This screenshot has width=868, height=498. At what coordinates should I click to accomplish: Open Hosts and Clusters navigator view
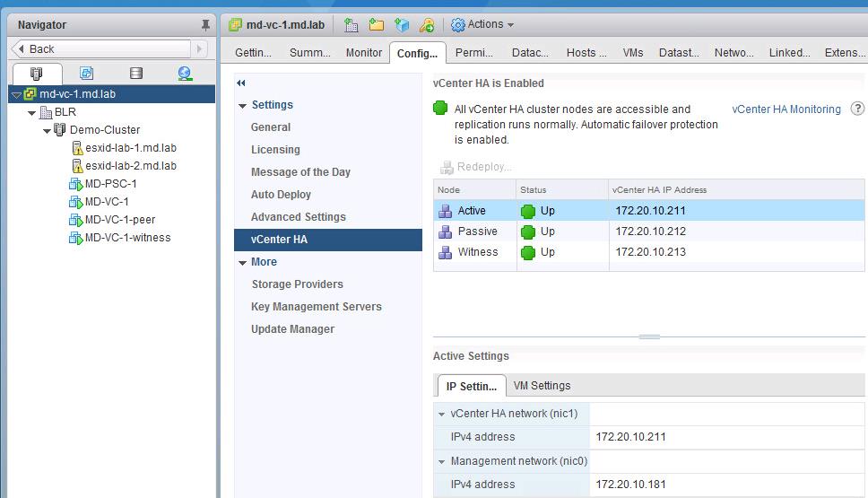[x=37, y=73]
